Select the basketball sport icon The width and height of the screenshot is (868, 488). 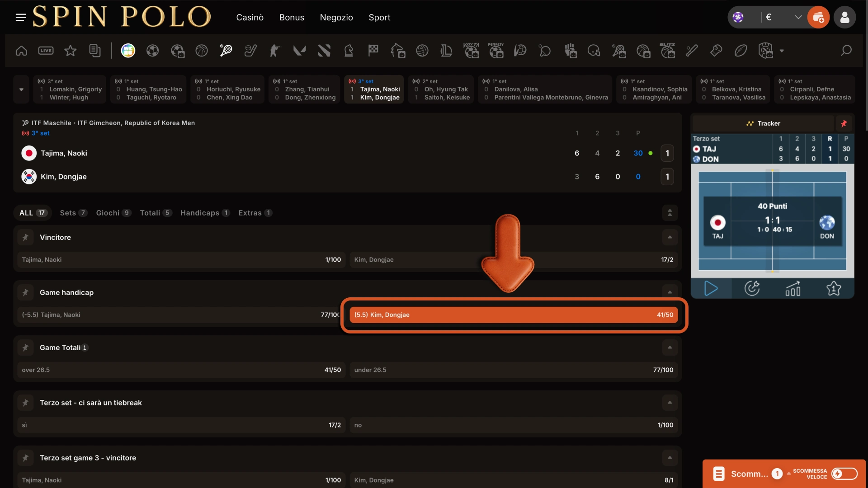[202, 51]
